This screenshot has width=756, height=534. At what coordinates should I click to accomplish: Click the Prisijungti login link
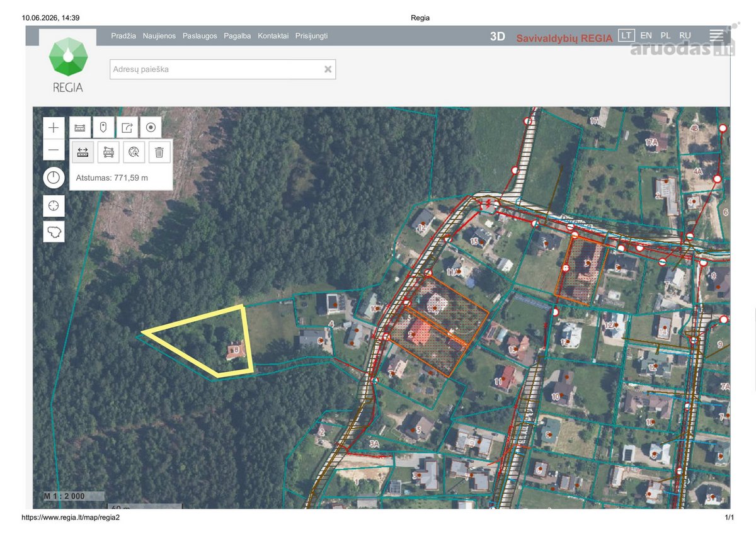point(311,36)
